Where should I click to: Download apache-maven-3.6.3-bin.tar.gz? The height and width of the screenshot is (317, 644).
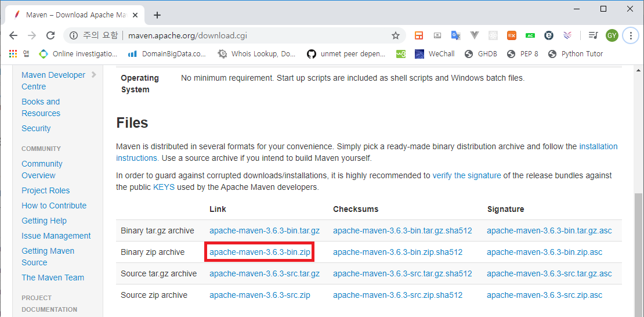[265, 230]
